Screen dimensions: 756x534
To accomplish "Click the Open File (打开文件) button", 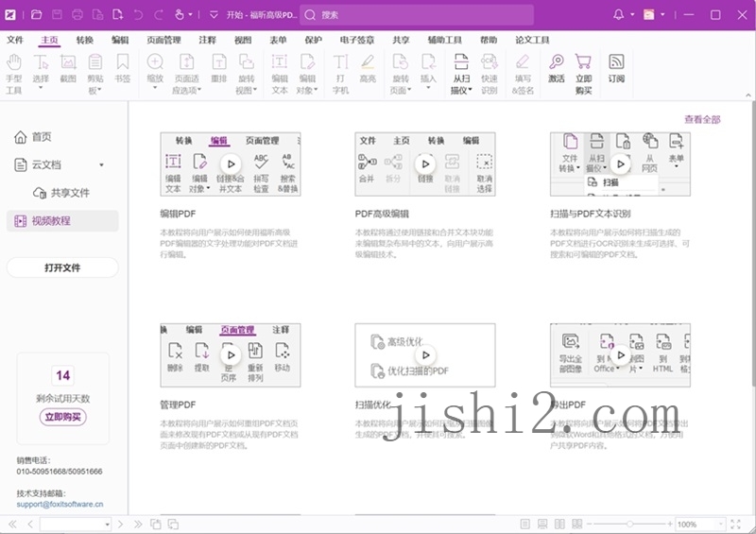I will (62, 267).
